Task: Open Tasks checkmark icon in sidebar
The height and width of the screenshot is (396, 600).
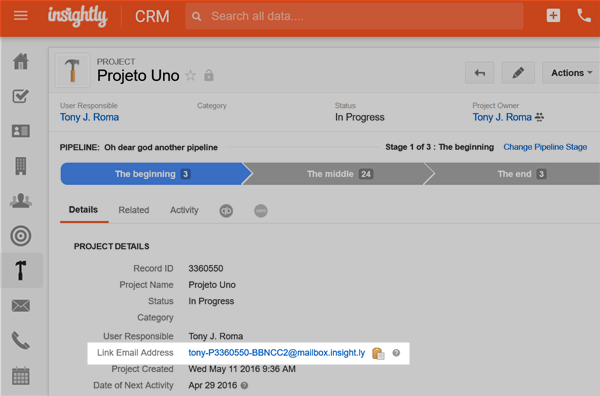Action: (21, 96)
